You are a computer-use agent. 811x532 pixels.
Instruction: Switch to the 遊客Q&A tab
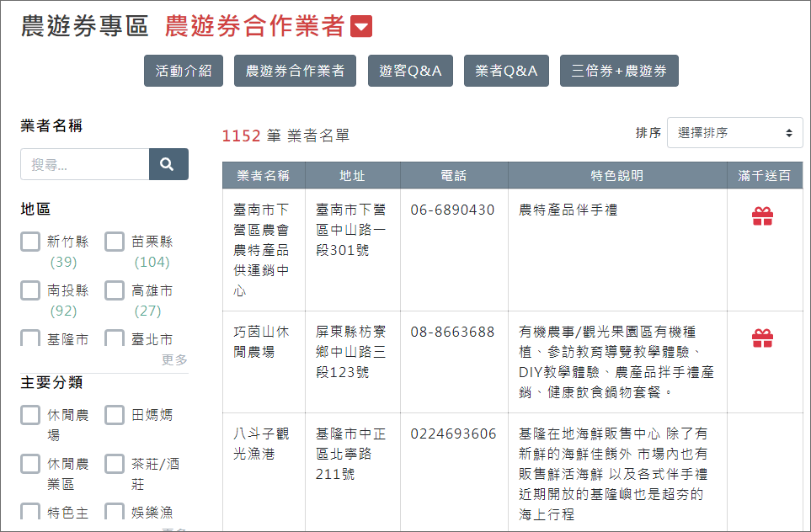410,71
